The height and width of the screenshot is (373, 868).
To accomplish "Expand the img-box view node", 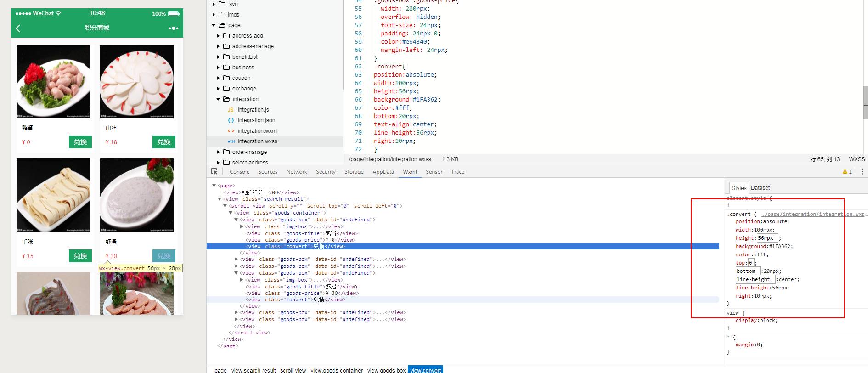I will [x=242, y=226].
